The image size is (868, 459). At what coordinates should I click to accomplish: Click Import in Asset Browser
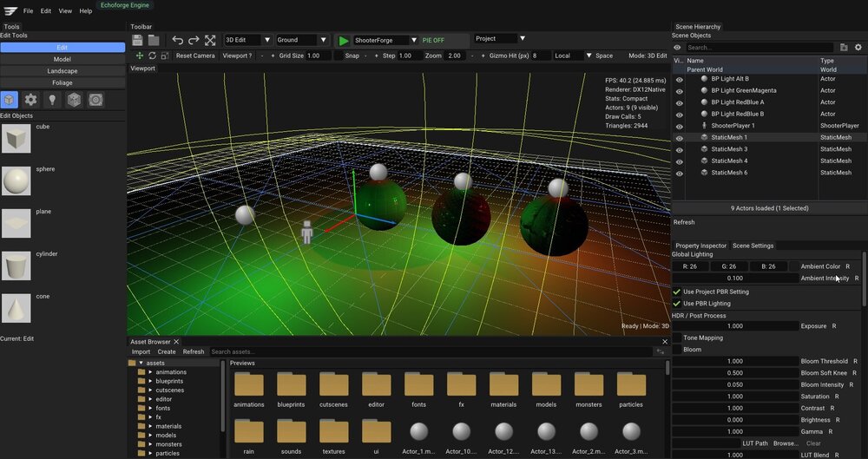coord(141,351)
